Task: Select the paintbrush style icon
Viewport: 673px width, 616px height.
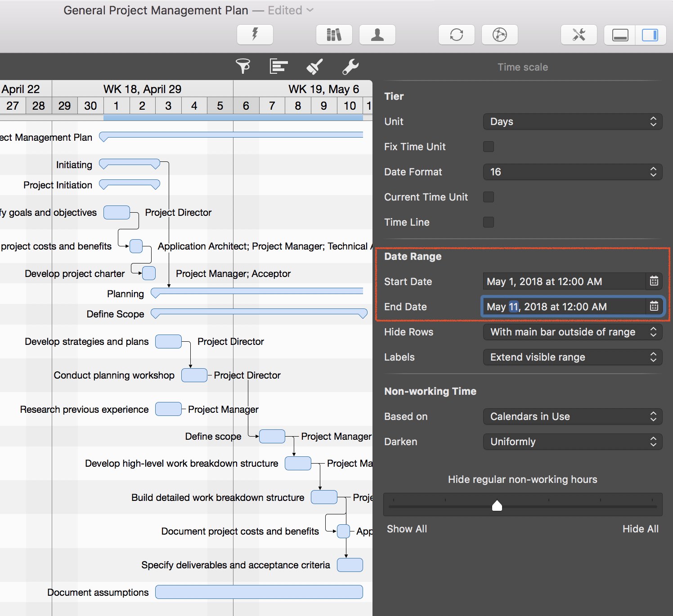Action: pos(314,67)
